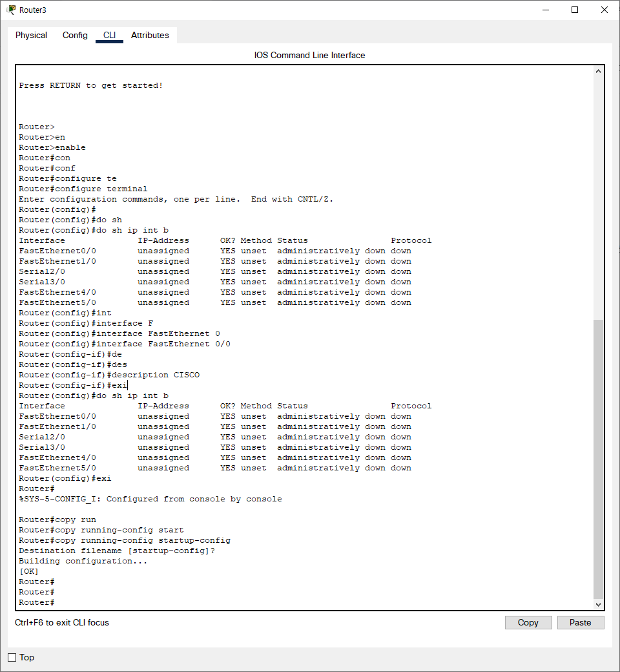Maximize the Router3 window
620x672 pixels.
pyautogui.click(x=575, y=10)
